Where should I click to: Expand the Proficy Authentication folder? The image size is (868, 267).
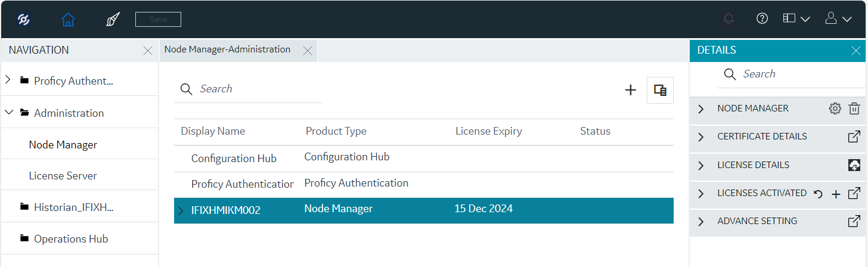click(8, 80)
